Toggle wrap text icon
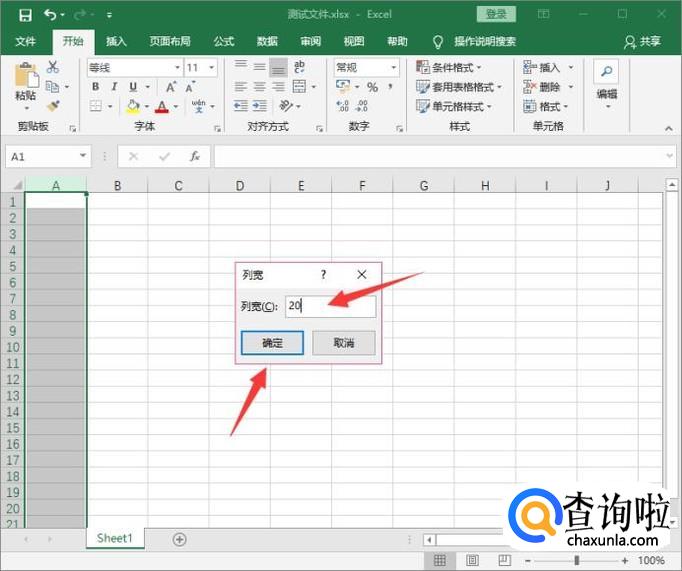 tap(299, 67)
